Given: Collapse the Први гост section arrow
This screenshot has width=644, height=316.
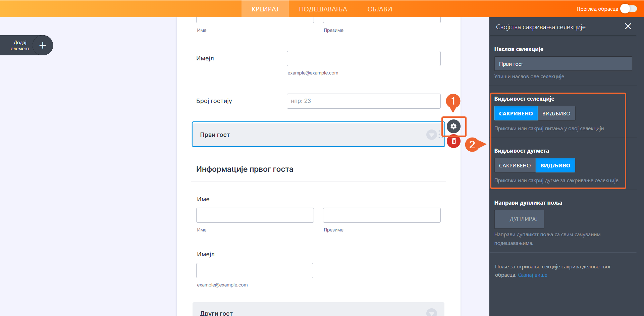Looking at the screenshot, I should click(431, 135).
